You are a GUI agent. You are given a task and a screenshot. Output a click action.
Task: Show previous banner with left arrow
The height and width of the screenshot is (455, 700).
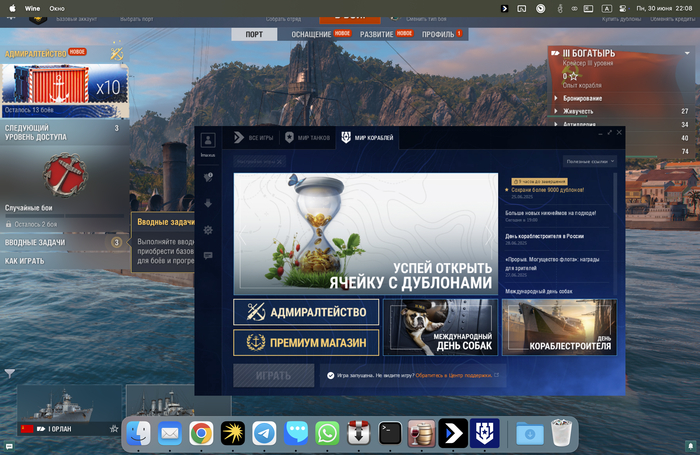(243, 234)
